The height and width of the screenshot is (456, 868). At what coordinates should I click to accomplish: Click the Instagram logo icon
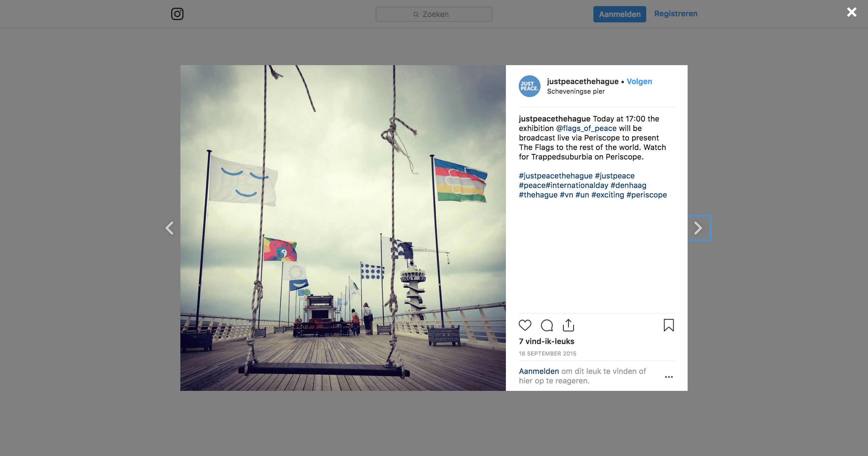point(177,14)
